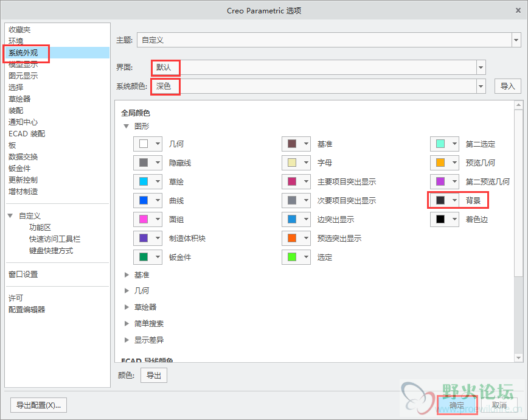Click the white 几何 color swatch

(144, 144)
